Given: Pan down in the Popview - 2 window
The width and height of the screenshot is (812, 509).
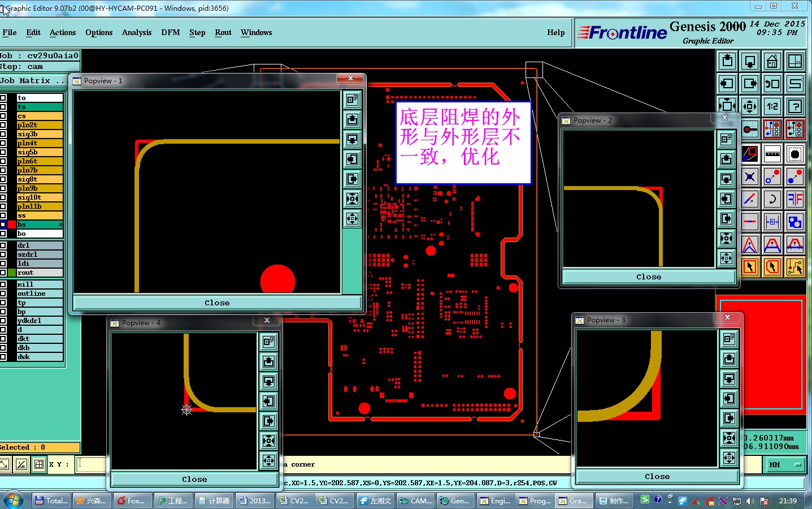Looking at the screenshot, I should tap(727, 179).
